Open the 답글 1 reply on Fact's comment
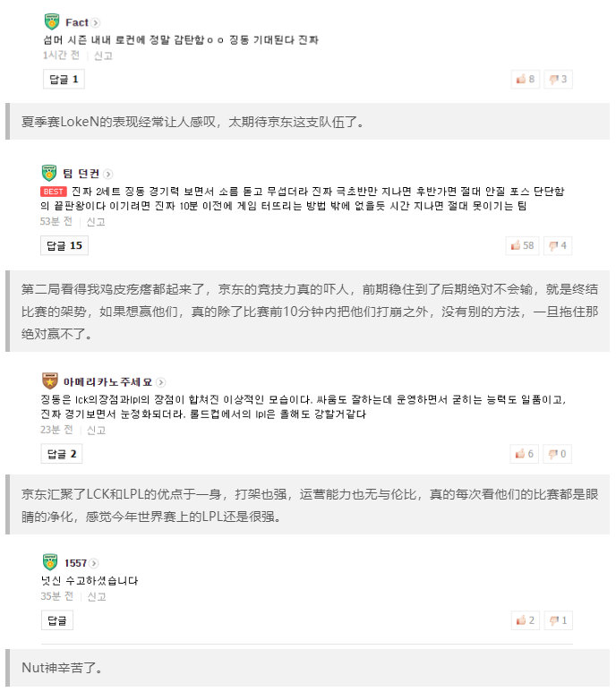The image size is (616, 692). pos(64,80)
